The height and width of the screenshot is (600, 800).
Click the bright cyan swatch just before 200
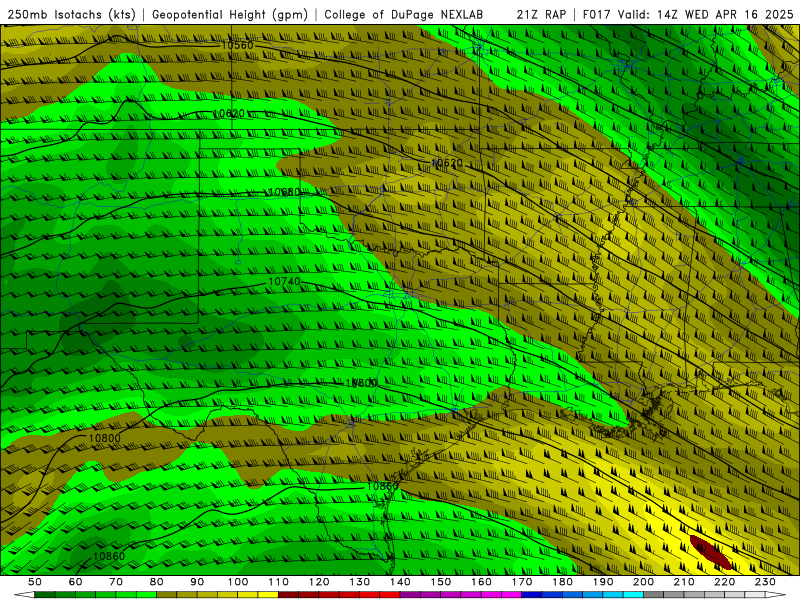pos(633,595)
